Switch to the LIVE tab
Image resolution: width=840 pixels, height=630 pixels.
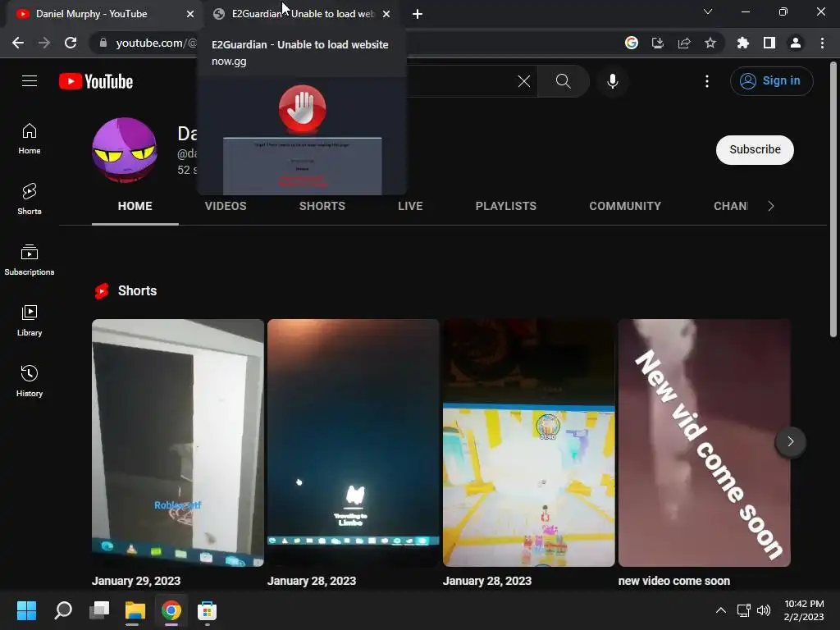tap(410, 206)
